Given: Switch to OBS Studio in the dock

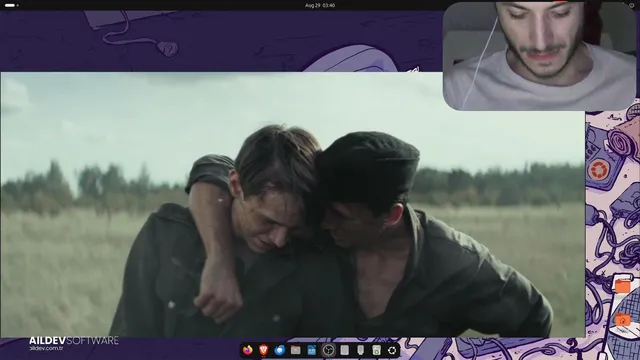Looking at the screenshot, I should (x=328, y=350).
